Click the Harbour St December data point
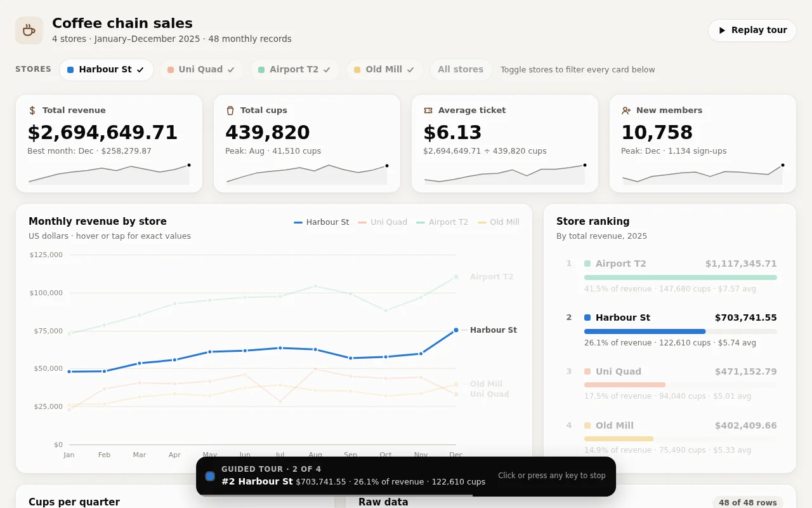812x508 pixels. (x=456, y=330)
